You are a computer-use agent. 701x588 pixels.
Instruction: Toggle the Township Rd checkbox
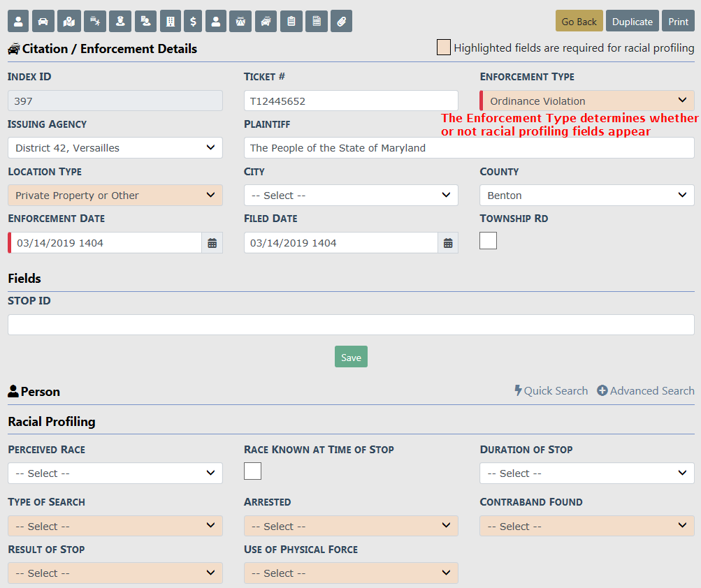pyautogui.click(x=488, y=241)
